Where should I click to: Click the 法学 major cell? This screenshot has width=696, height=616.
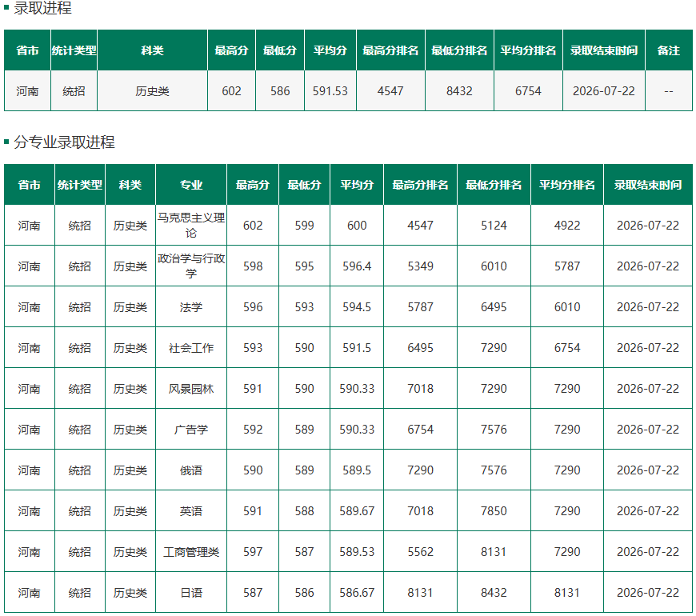191,307
